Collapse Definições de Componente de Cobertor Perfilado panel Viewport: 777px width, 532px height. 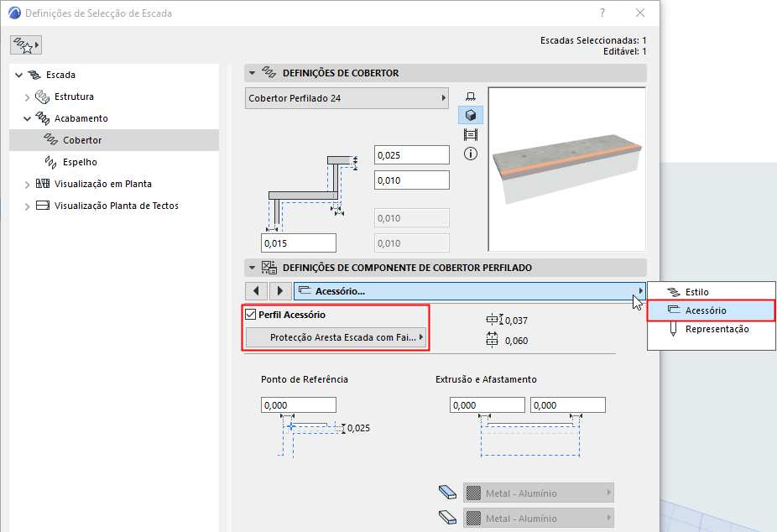(x=253, y=268)
